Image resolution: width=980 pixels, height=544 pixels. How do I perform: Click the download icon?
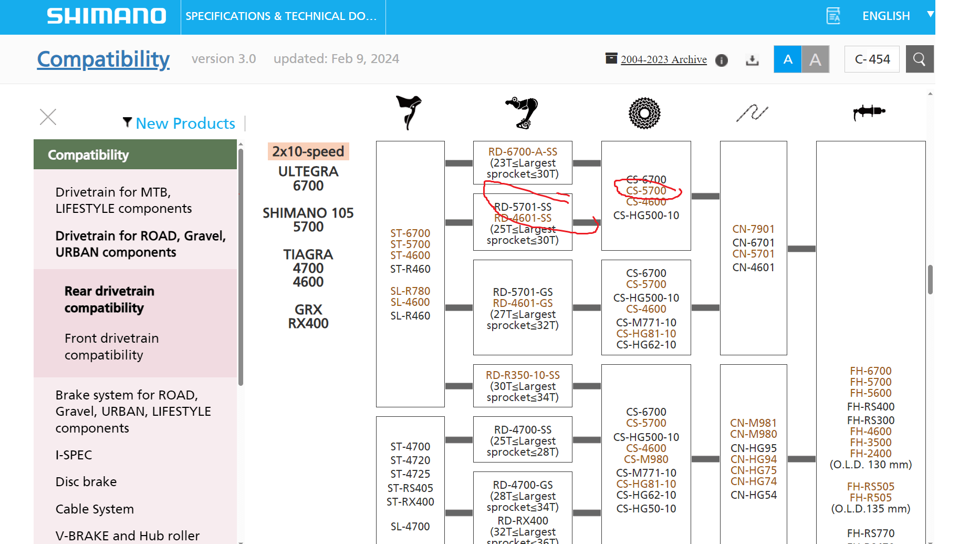[x=752, y=60]
